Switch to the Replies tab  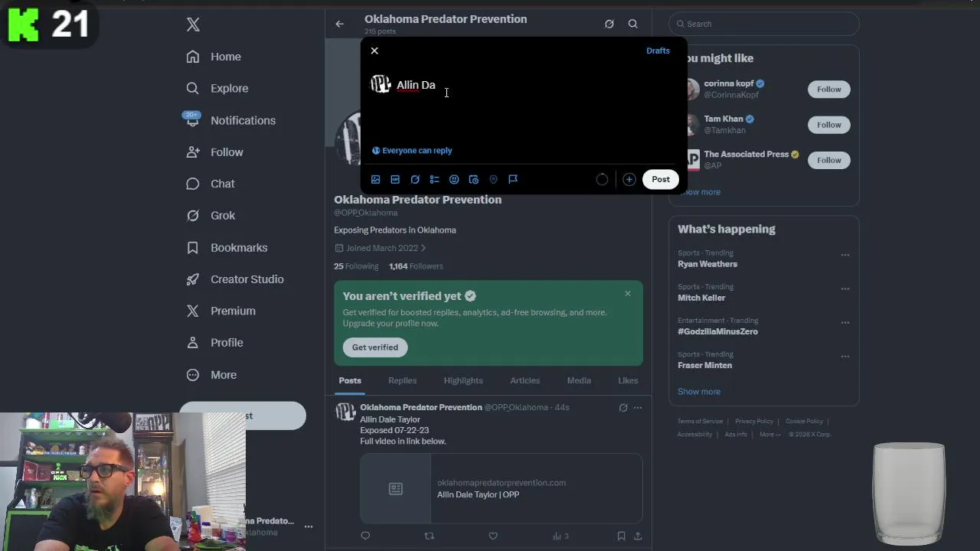pyautogui.click(x=402, y=380)
